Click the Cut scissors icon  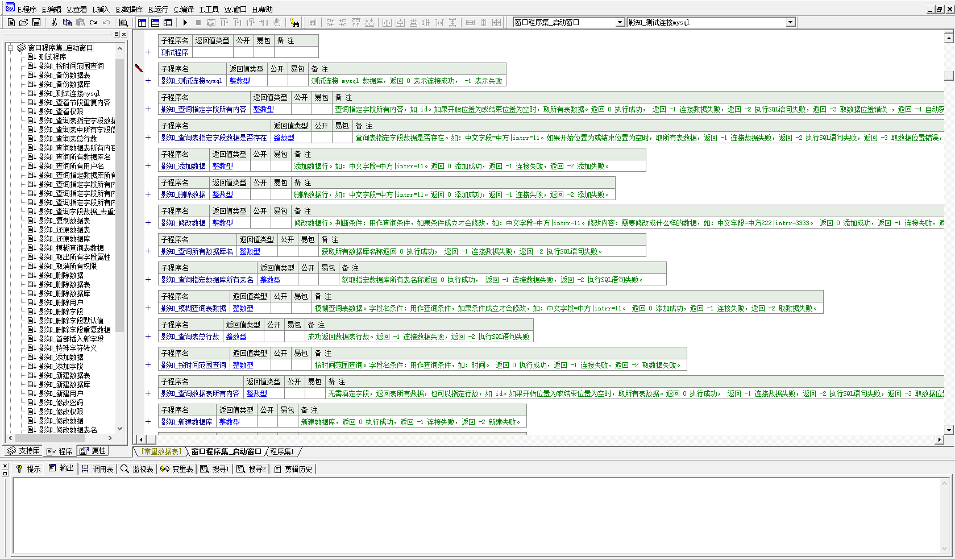(54, 23)
